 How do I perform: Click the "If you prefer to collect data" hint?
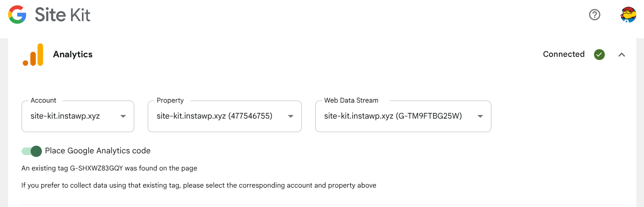(x=199, y=185)
